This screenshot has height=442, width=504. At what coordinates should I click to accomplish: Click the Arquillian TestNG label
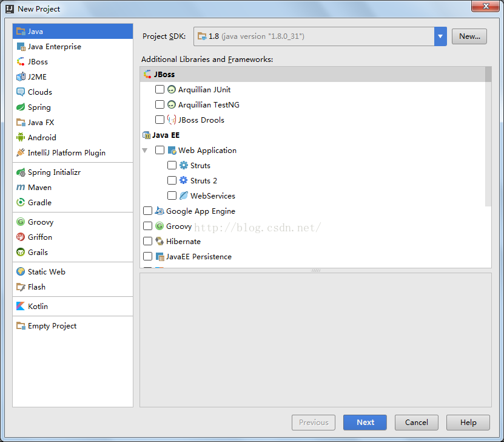[x=209, y=105]
